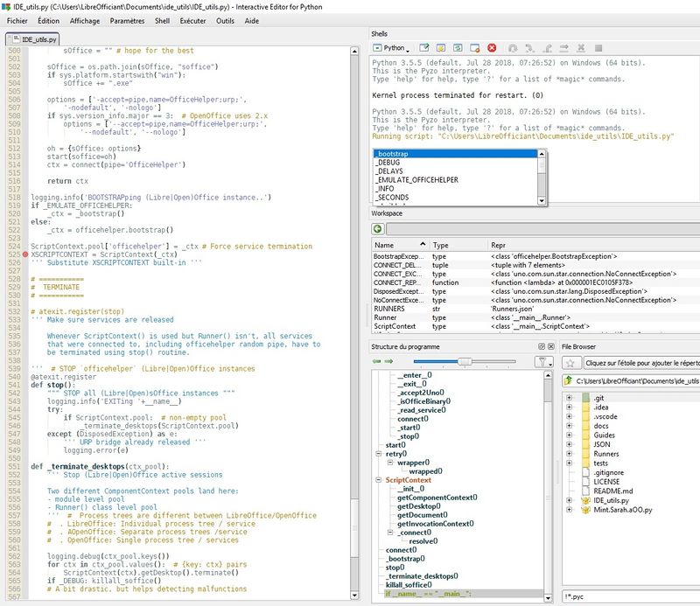Click the green forward navigation arrow
Screen dimensions: 700x606
388,361
